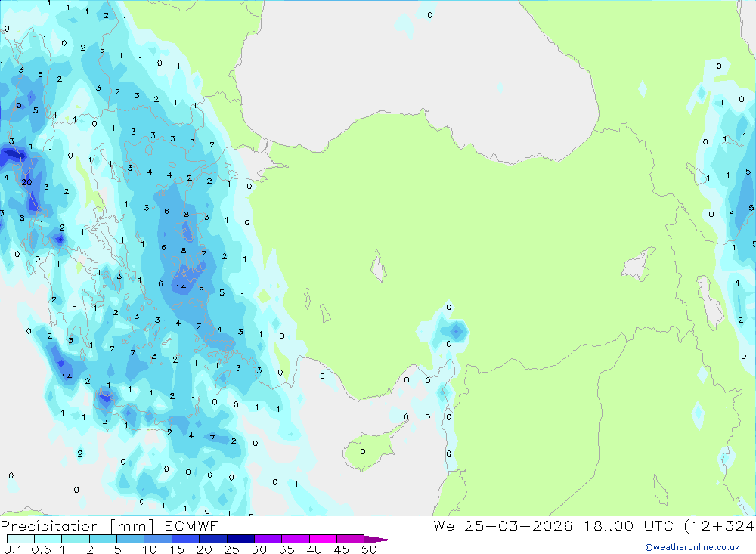Click the map value '10' near top-left
The width and height of the screenshot is (756, 554).
(x=17, y=106)
